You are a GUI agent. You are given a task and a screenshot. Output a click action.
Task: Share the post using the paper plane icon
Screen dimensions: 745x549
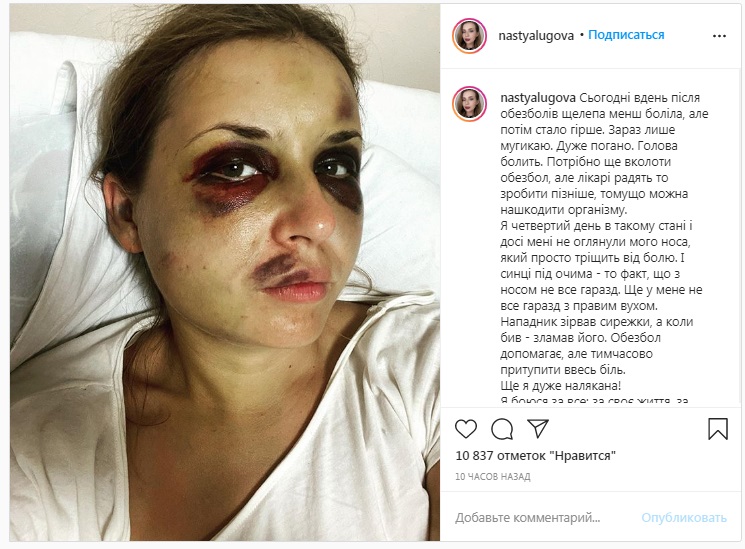pos(538,428)
